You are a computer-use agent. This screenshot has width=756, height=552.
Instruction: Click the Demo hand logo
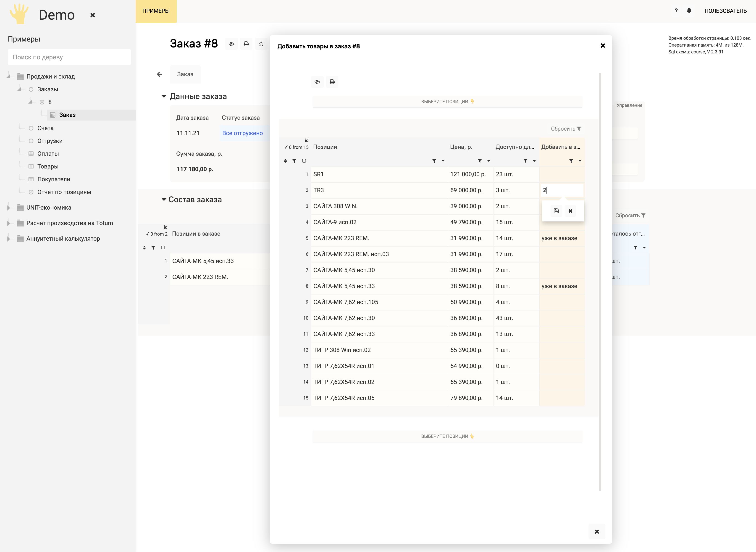coord(19,14)
